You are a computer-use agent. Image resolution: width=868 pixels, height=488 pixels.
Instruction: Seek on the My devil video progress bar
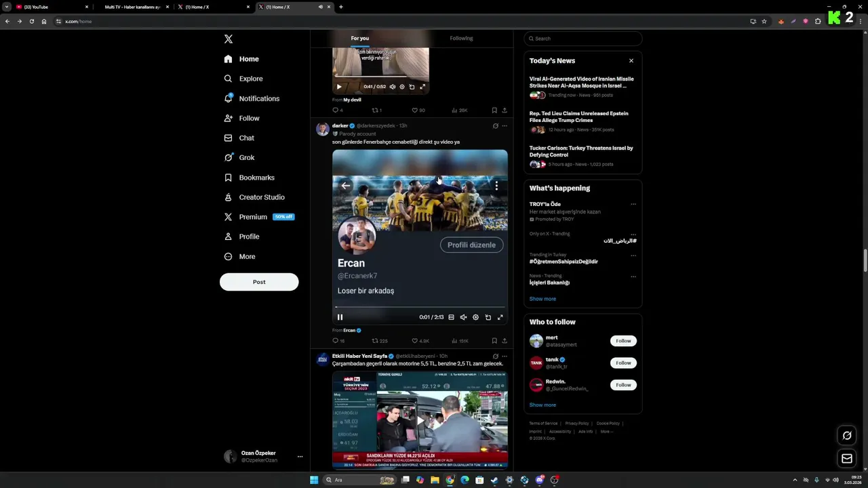click(380, 77)
